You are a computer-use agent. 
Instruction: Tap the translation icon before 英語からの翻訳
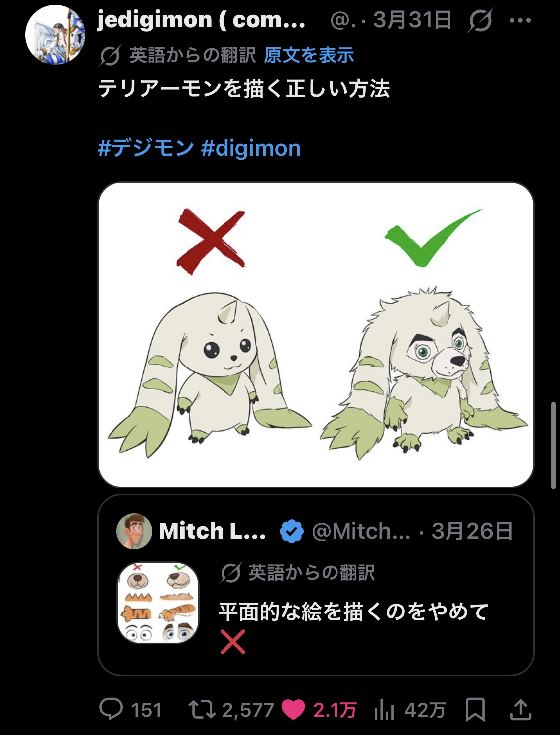click(110, 56)
